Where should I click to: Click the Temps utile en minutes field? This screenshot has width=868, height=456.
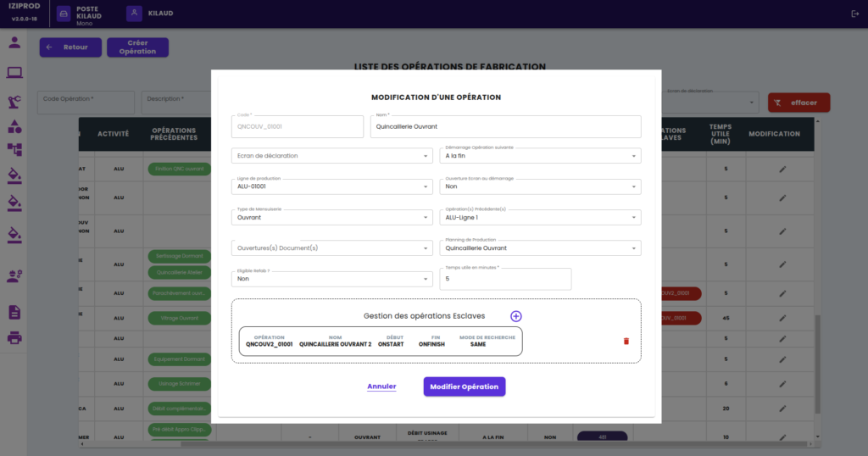point(505,279)
